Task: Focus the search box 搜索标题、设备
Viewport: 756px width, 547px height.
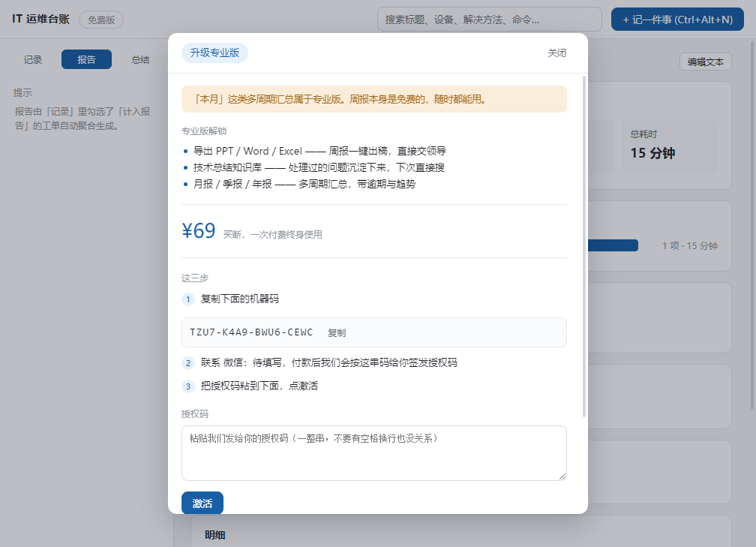Action: (x=489, y=20)
